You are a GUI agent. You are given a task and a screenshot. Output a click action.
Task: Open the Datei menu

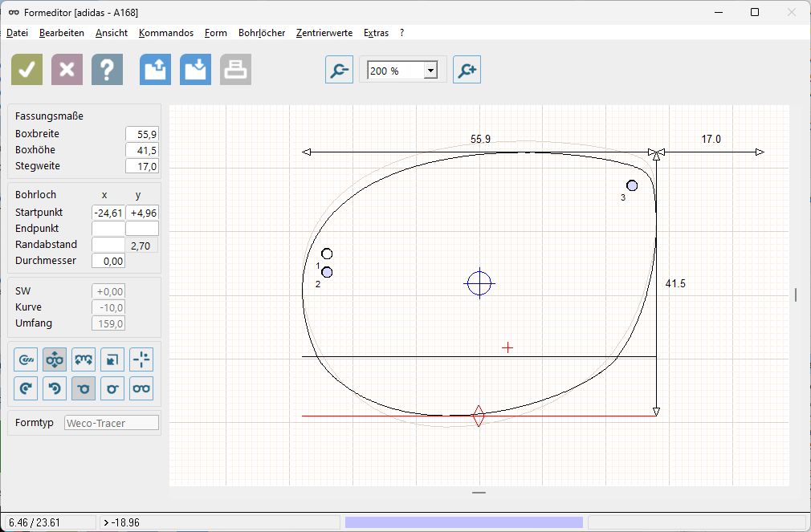[x=17, y=33]
